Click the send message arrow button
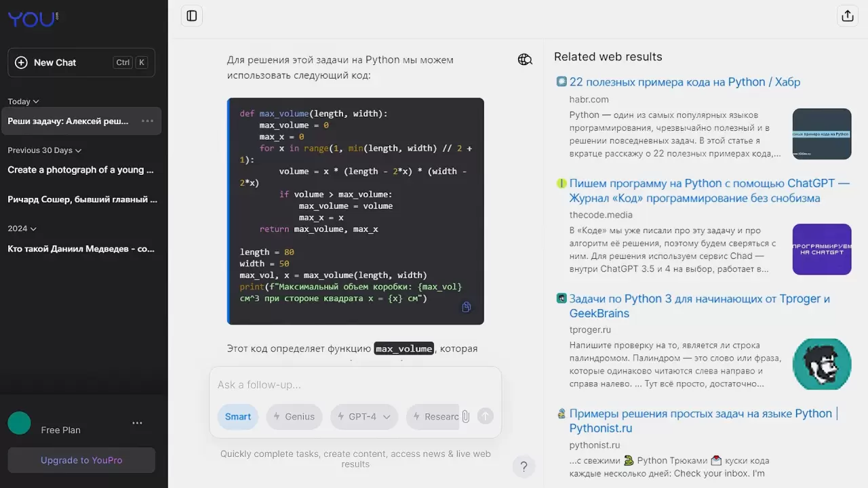The width and height of the screenshot is (868, 488). [x=485, y=416]
